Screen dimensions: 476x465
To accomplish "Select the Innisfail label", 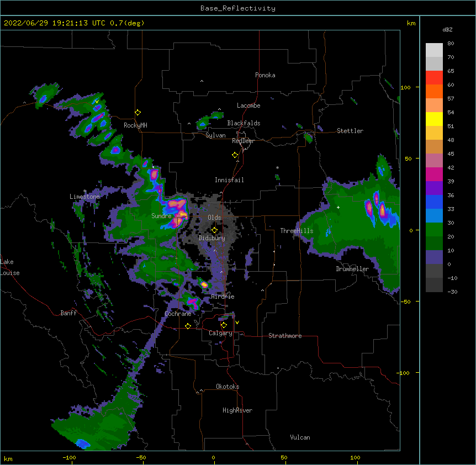I will click(x=229, y=180).
